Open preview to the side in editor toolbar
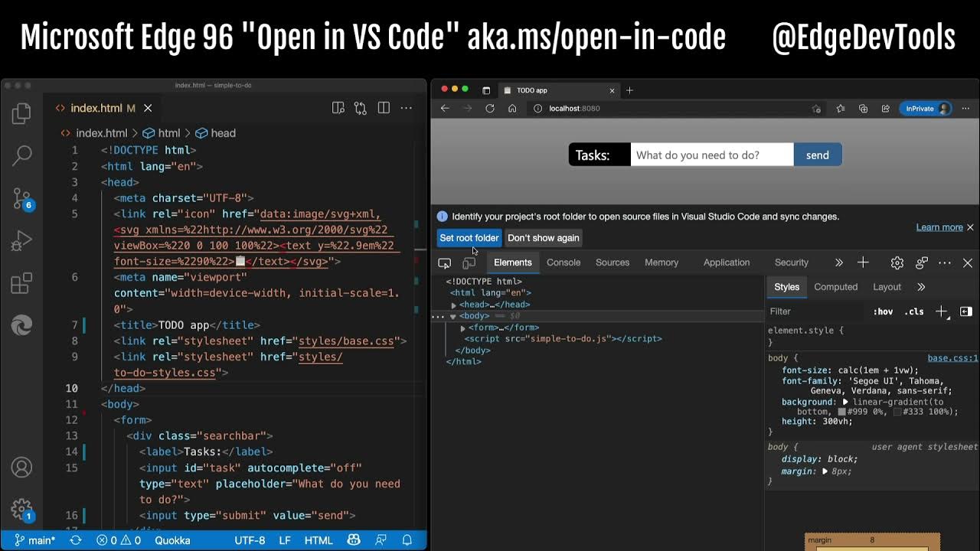 338,108
